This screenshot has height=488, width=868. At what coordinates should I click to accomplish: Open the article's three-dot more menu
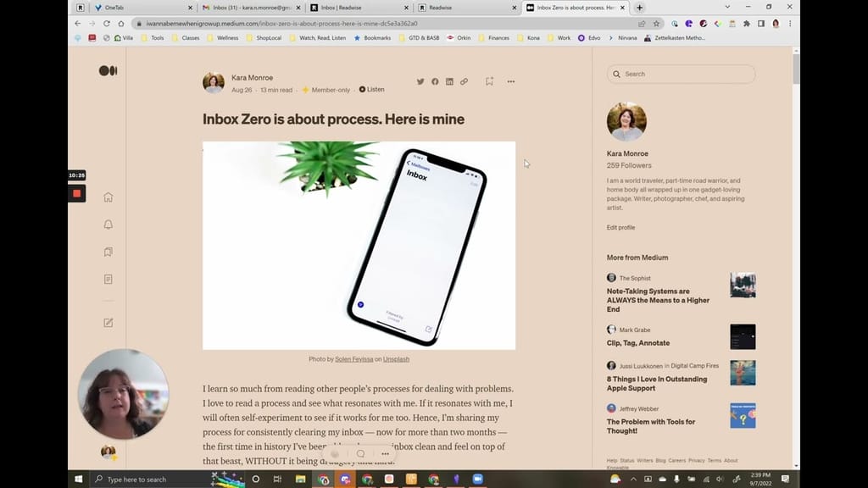click(x=511, y=81)
